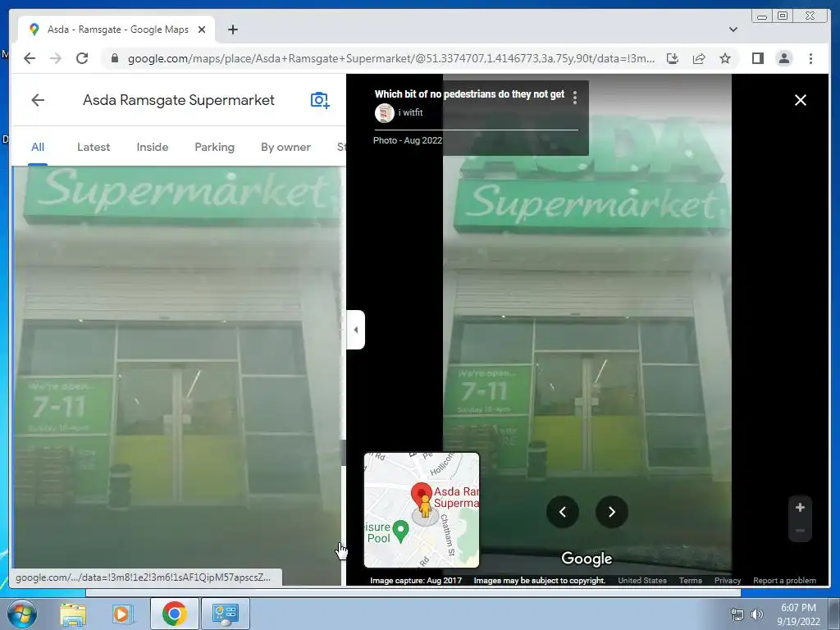Click the browser forward arrow
The width and height of the screenshot is (840, 630).
point(56,58)
